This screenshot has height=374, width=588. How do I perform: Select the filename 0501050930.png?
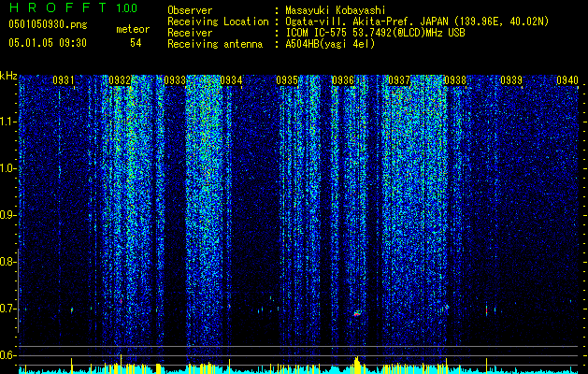coord(48,24)
